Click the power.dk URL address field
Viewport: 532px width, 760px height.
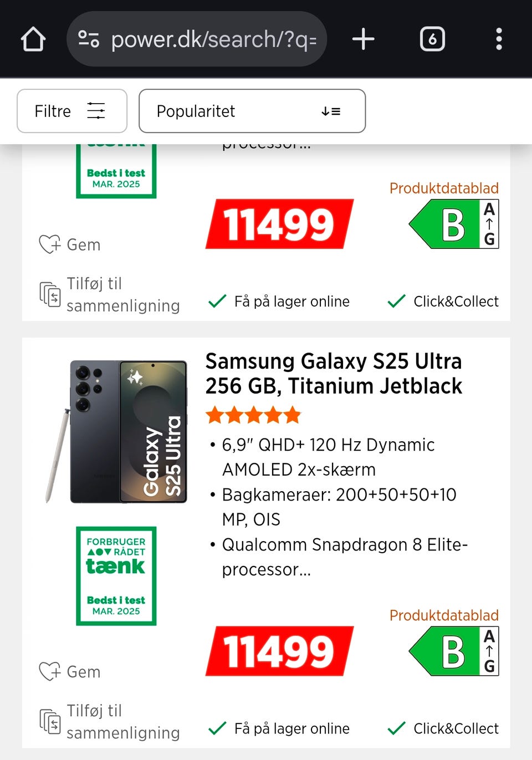[x=213, y=39]
